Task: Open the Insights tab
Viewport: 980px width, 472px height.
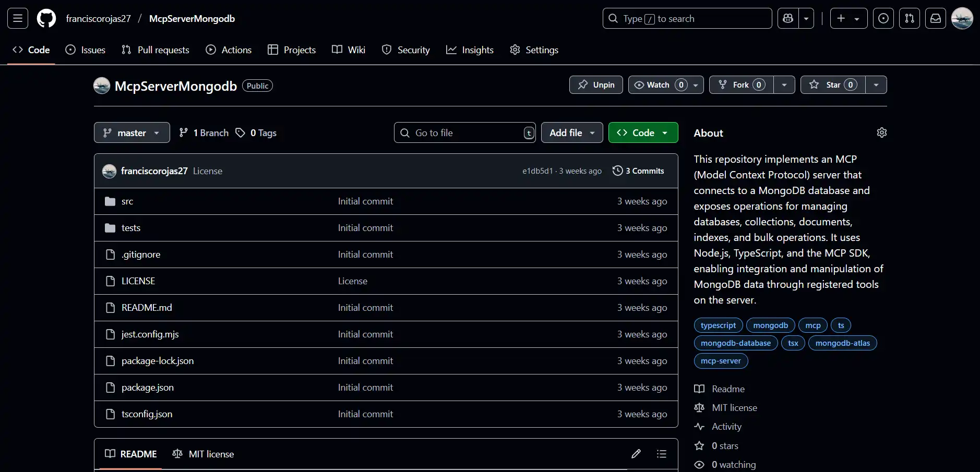Action: point(470,50)
